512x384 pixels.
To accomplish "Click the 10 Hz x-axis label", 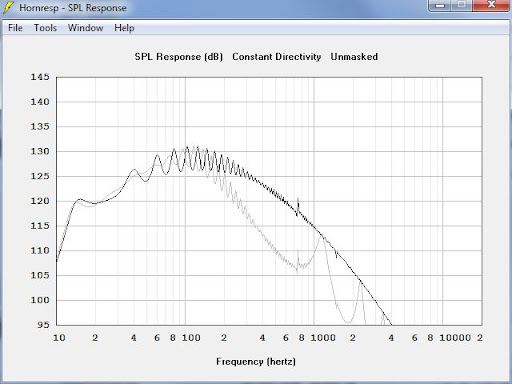I will (59, 338).
